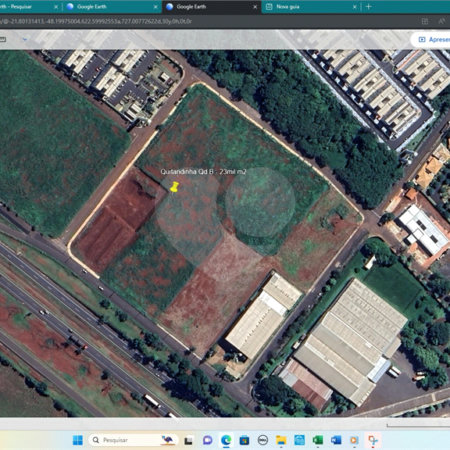Click the ruler icon in Earth toolbar

pos(3,39)
